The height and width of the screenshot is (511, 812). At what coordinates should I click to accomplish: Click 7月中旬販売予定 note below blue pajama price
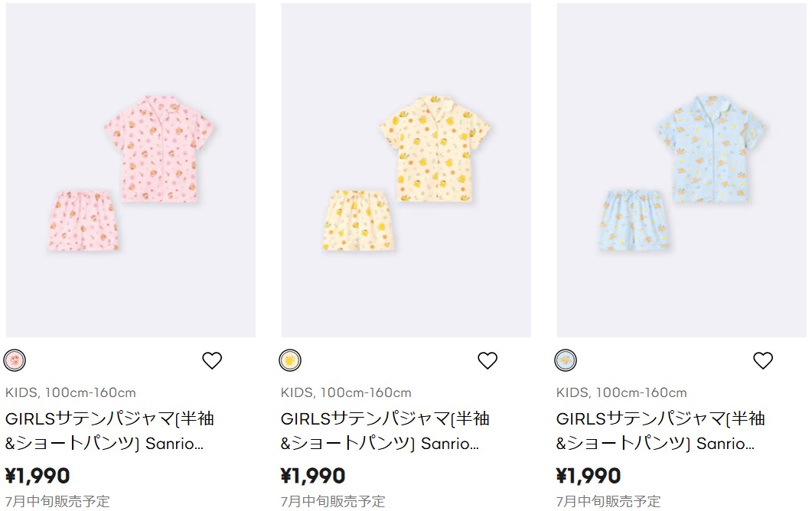[x=608, y=501]
